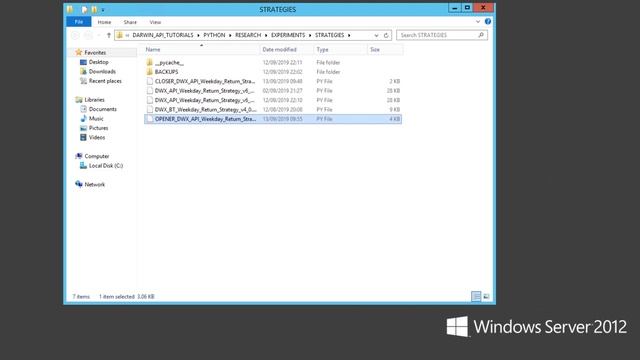Open the Documents library

tap(102, 109)
